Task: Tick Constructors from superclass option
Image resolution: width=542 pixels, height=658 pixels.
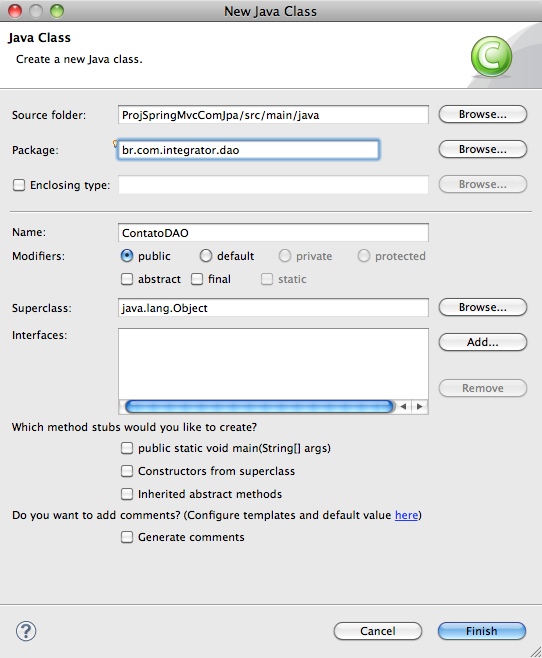Action: [x=127, y=471]
